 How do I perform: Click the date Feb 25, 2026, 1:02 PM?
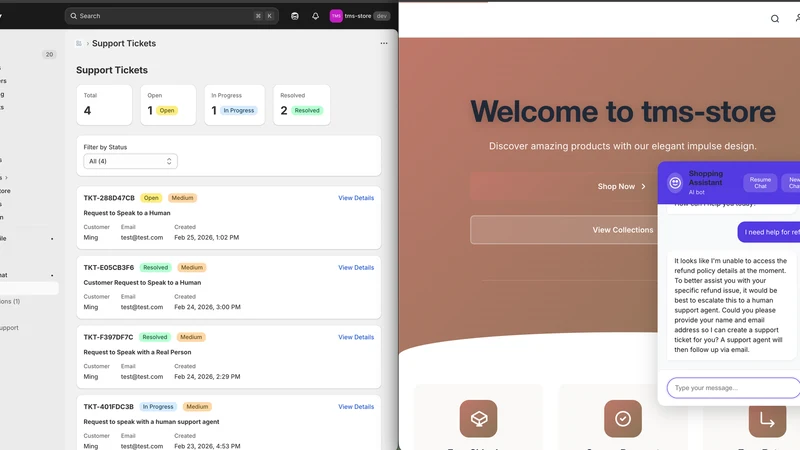[x=207, y=237]
